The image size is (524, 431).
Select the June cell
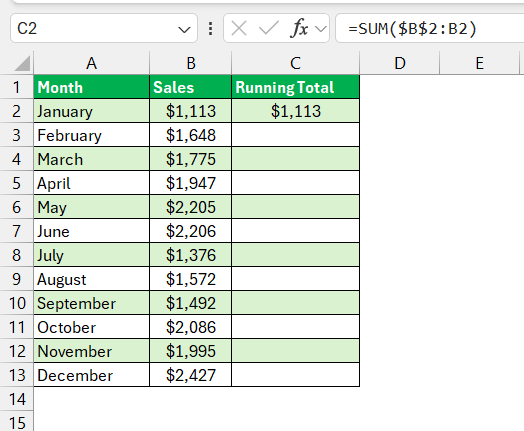[x=91, y=231]
